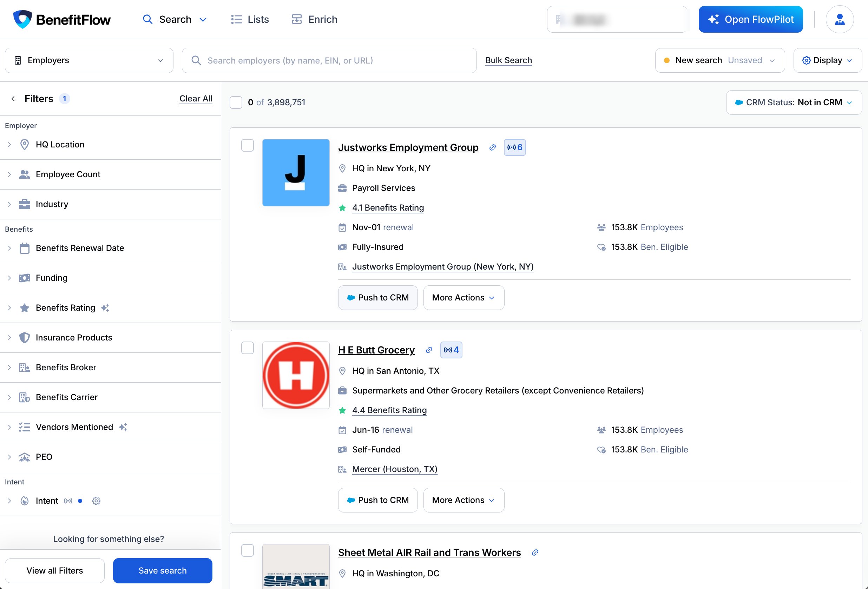Click the link icon beside H E Butt Grocery
The image size is (868, 589).
pyautogui.click(x=429, y=350)
